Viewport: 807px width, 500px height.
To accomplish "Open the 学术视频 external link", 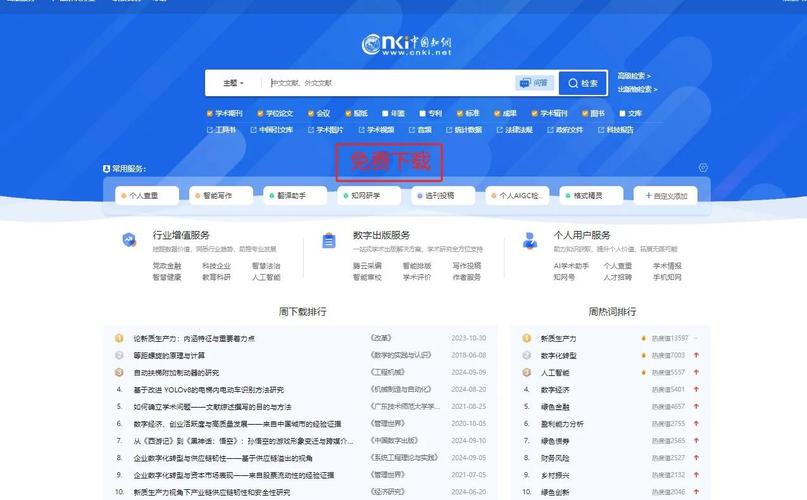I will pos(376,130).
